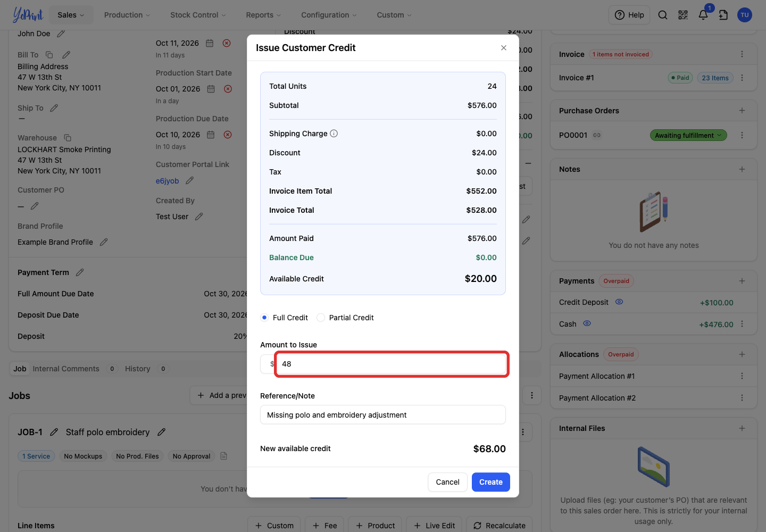The image size is (766, 532).
Task: Click the Cancel button in dialog
Action: pyautogui.click(x=447, y=482)
